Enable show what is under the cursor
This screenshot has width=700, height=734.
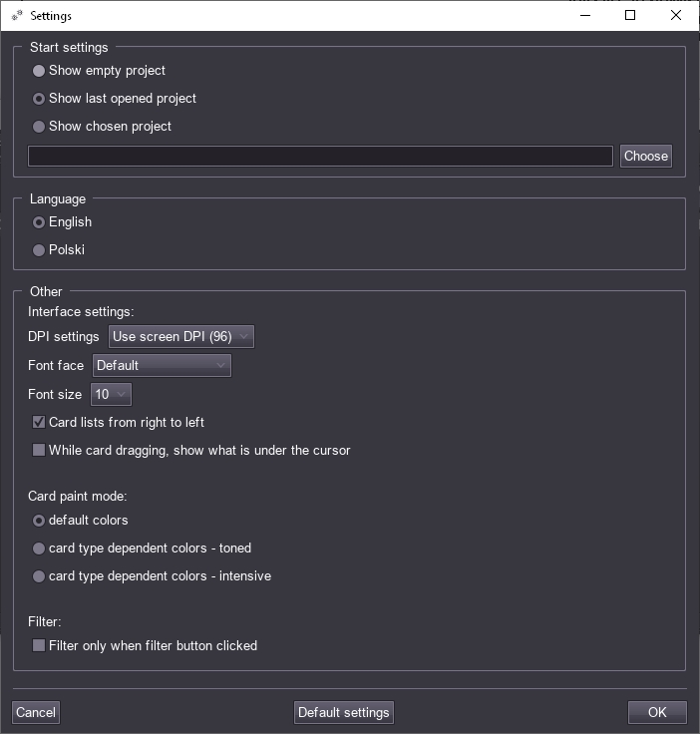pos(39,451)
